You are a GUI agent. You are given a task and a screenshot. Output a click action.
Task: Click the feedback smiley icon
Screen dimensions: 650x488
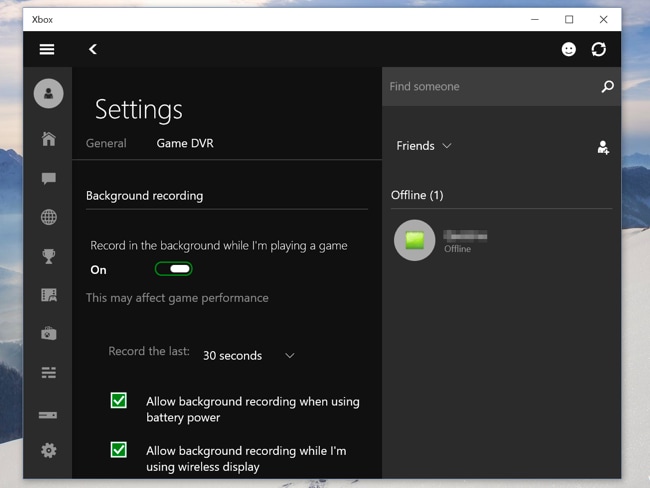click(x=568, y=49)
